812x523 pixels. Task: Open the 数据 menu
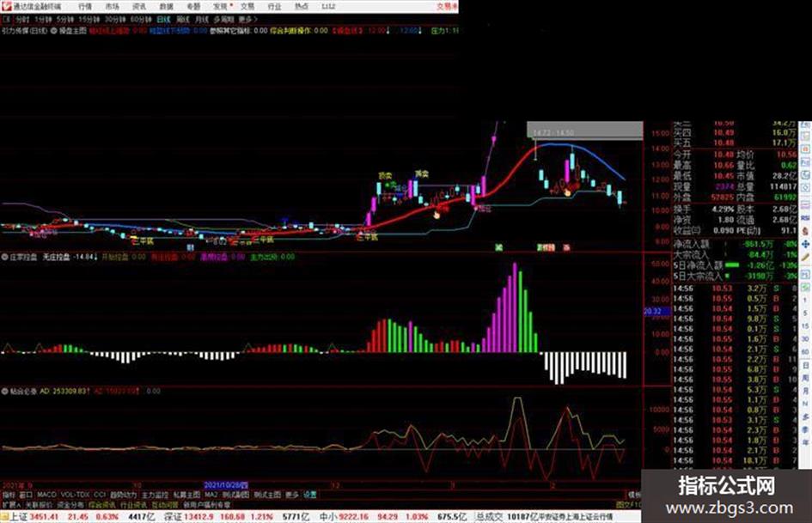pos(166,7)
